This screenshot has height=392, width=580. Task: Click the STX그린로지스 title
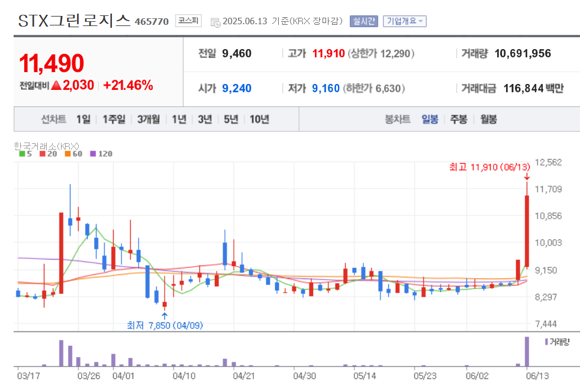point(75,21)
